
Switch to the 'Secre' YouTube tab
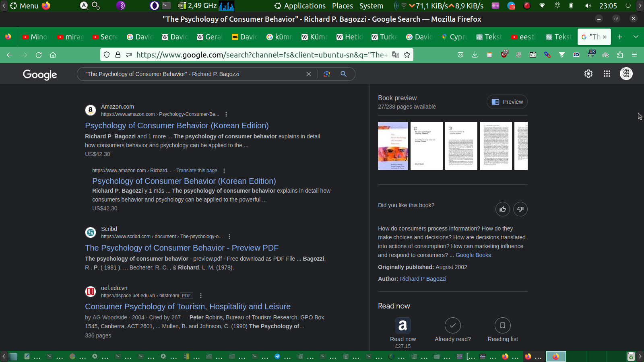click(x=105, y=37)
